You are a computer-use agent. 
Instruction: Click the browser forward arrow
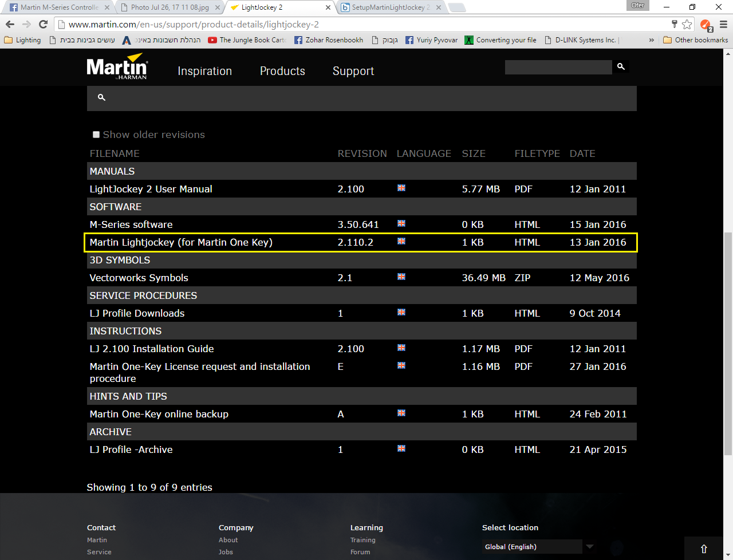coord(26,24)
